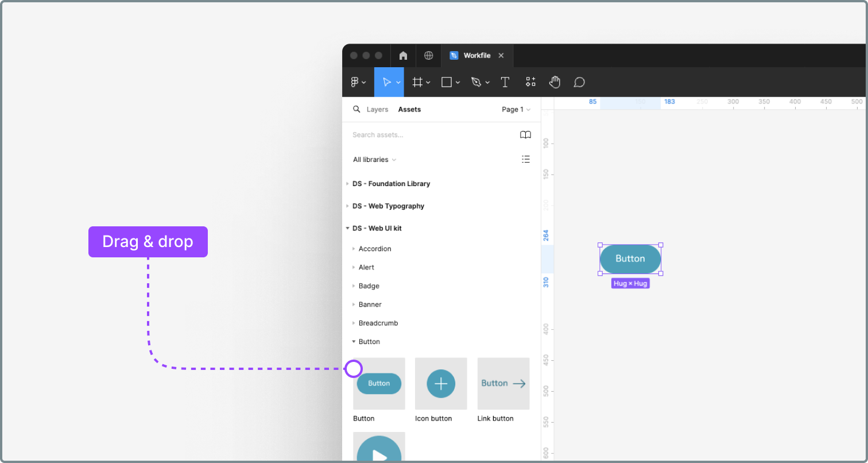The width and height of the screenshot is (868, 463).
Task: Open the Page 1 selector
Action: pos(515,109)
